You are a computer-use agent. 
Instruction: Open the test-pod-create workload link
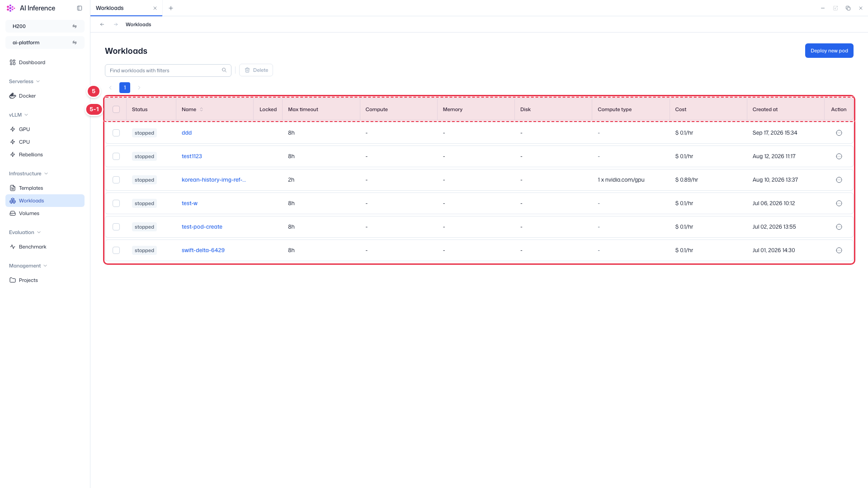pyautogui.click(x=202, y=227)
